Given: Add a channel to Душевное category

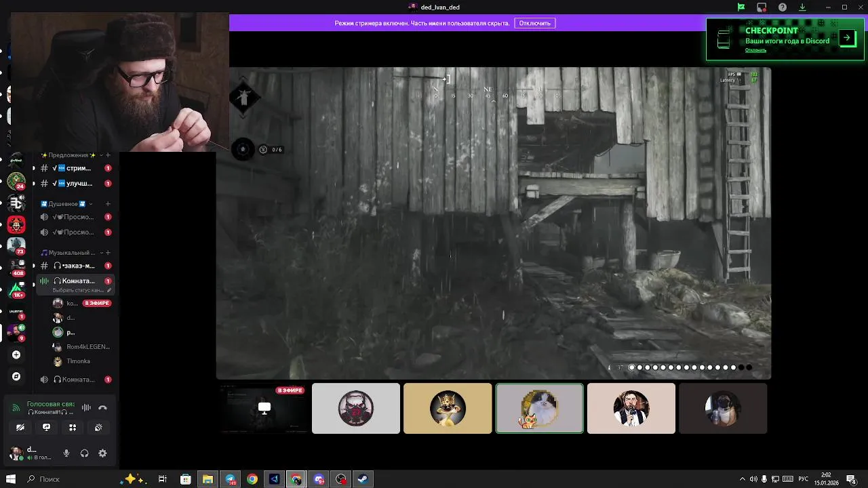Looking at the screenshot, I should pyautogui.click(x=107, y=203).
